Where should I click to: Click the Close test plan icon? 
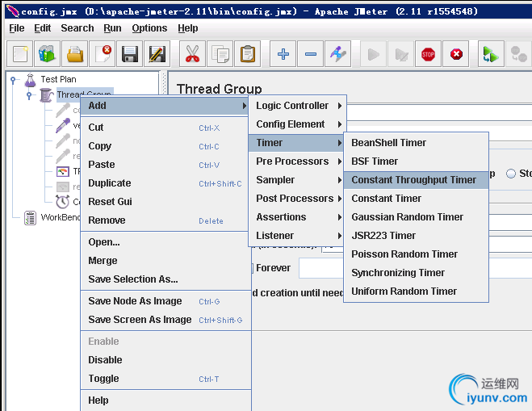tap(103, 54)
